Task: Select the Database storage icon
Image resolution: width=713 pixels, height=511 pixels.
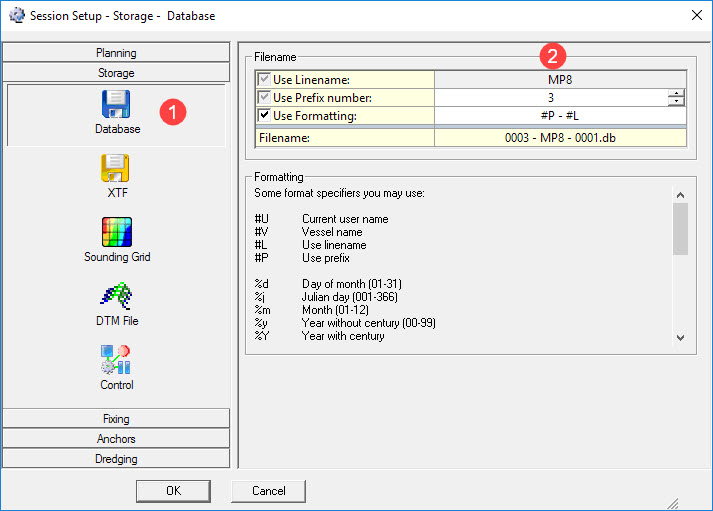Action: [116, 106]
